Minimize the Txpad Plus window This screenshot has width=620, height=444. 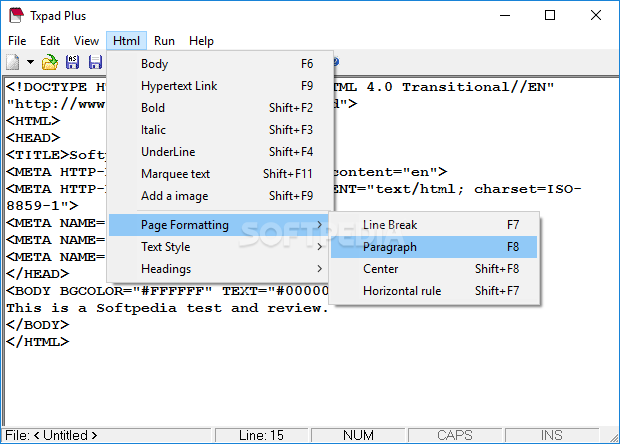[505, 15]
